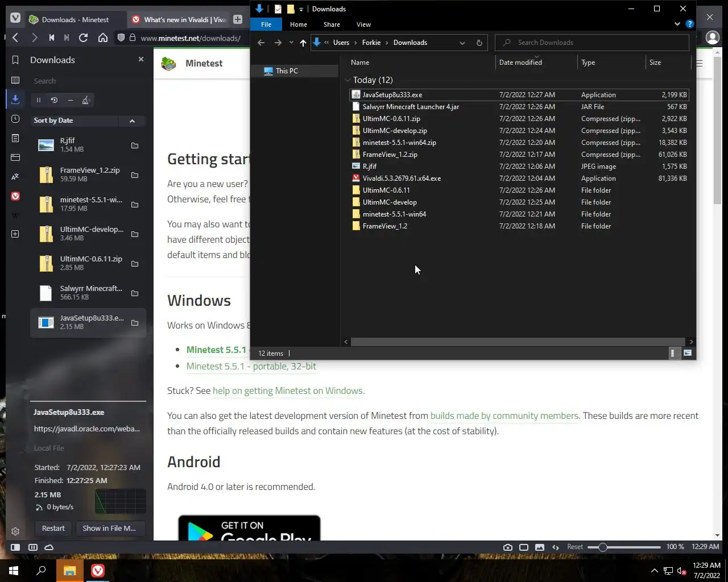The image size is (728, 582).
Task: Reload the page in Vivaldi
Action: click(x=83, y=38)
